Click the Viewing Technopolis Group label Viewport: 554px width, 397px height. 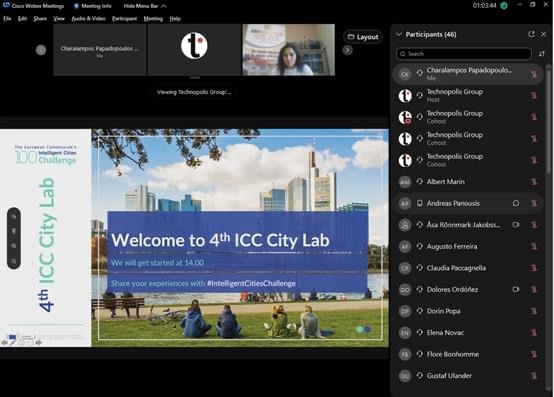coord(194,92)
